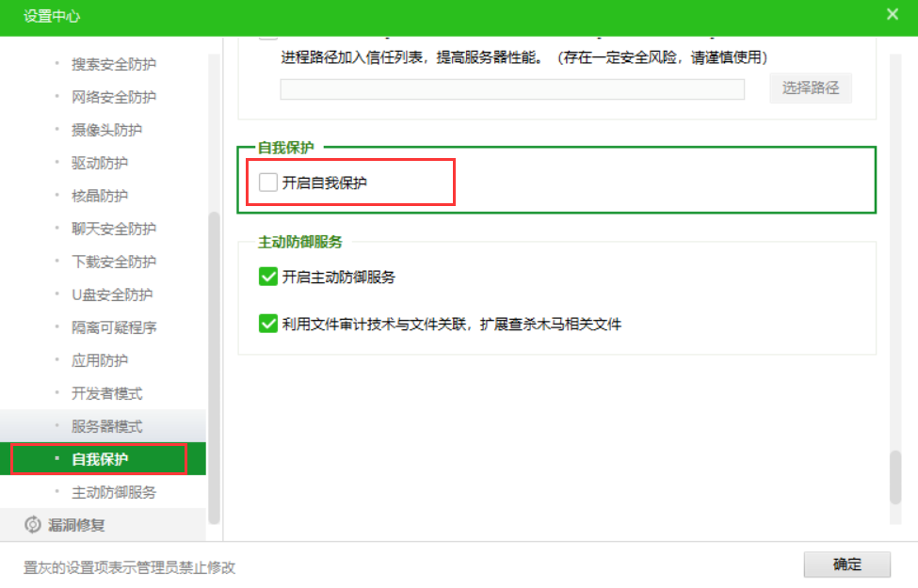Click the main settings panel scrollbar
The height and width of the screenshot is (588, 918).
(894, 479)
